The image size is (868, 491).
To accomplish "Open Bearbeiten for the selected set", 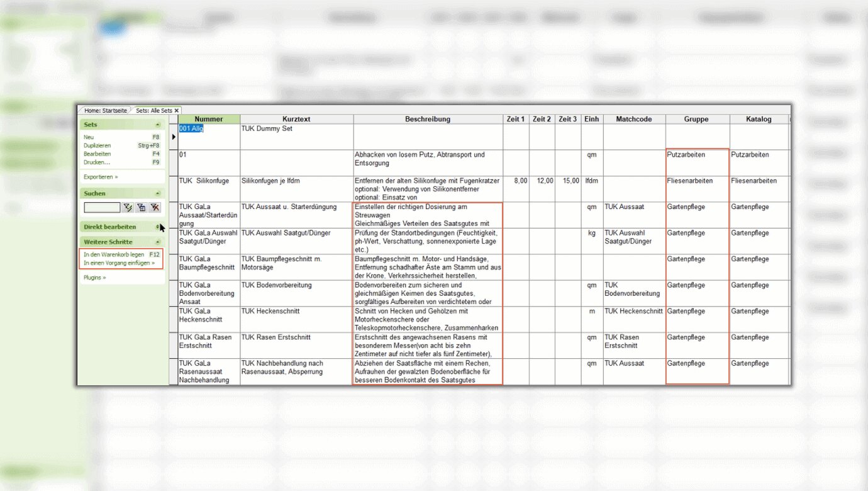I will (97, 154).
